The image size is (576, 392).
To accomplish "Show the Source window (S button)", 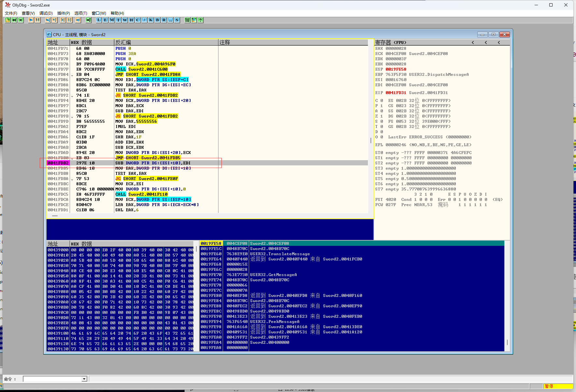I will [177, 20].
